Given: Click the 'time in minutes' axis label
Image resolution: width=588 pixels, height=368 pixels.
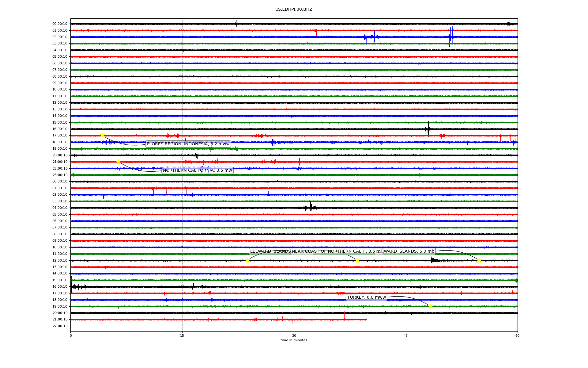Looking at the screenshot, I should (294, 340).
